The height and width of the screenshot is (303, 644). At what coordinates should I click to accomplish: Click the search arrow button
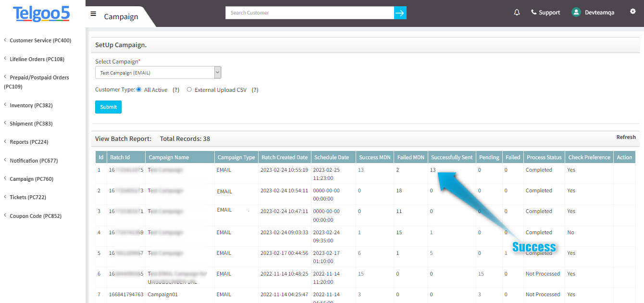pyautogui.click(x=400, y=13)
